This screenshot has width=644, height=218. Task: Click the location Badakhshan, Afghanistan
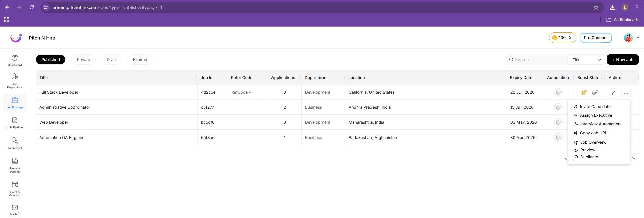point(373,138)
